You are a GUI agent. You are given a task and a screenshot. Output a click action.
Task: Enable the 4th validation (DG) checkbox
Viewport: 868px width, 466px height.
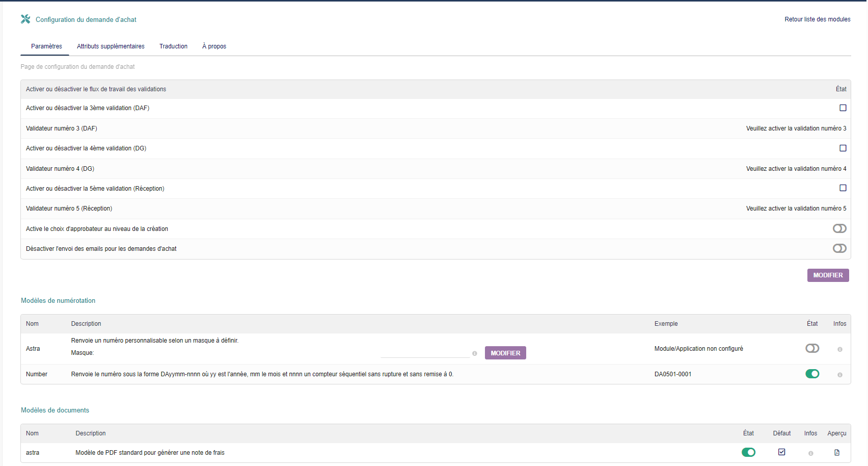click(843, 148)
